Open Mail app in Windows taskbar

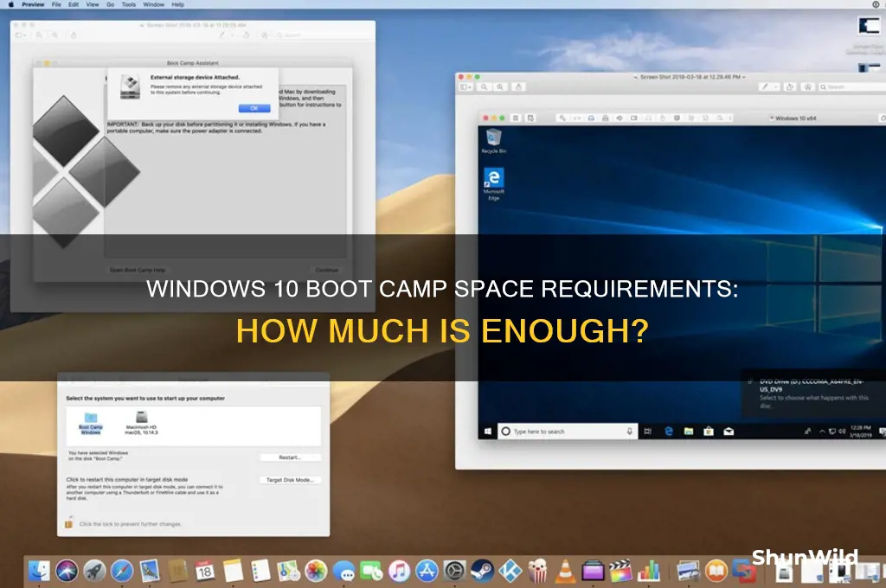pos(729,431)
